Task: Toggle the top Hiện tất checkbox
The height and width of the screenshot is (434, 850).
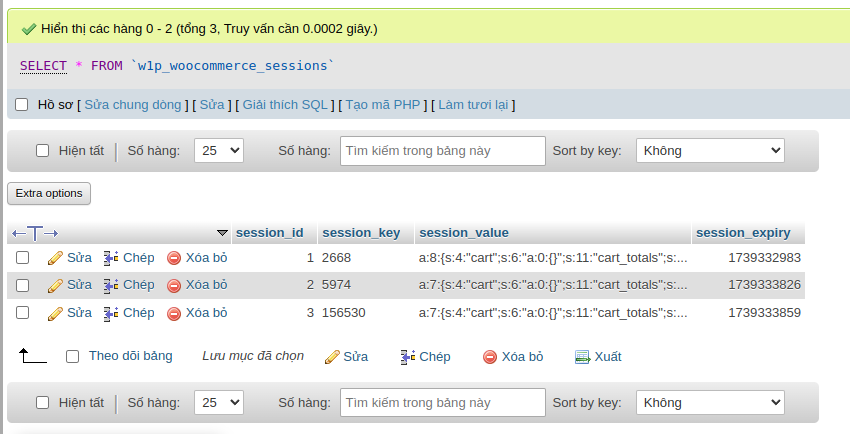Action: click(x=42, y=151)
